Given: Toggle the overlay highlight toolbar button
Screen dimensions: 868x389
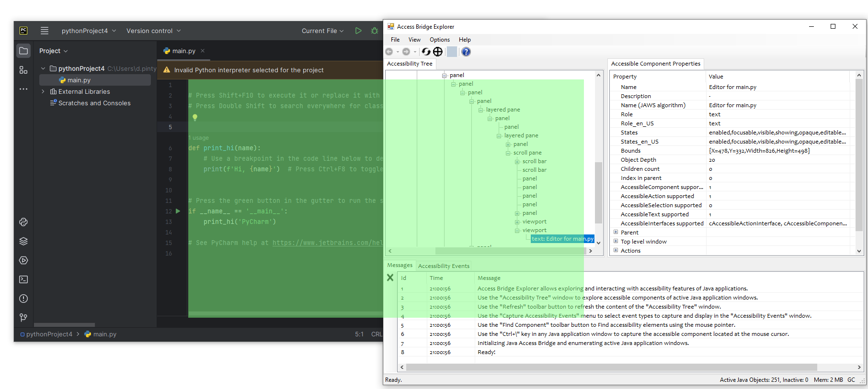Looking at the screenshot, I should click(452, 52).
